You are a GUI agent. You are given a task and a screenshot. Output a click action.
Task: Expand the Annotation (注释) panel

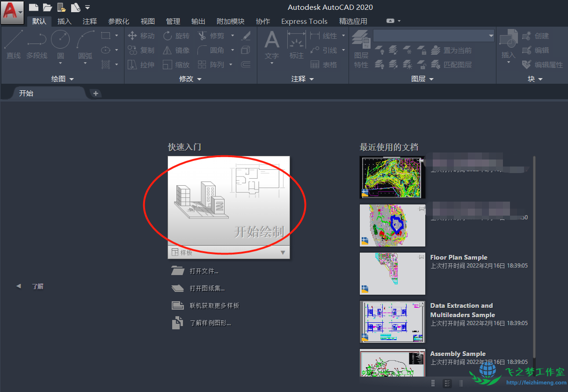pyautogui.click(x=303, y=79)
